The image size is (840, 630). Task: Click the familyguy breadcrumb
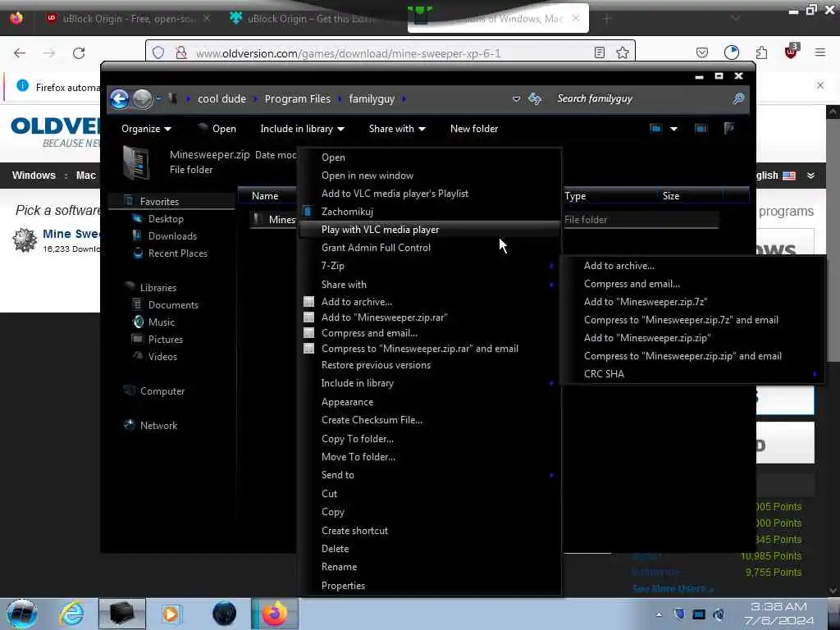point(372,99)
